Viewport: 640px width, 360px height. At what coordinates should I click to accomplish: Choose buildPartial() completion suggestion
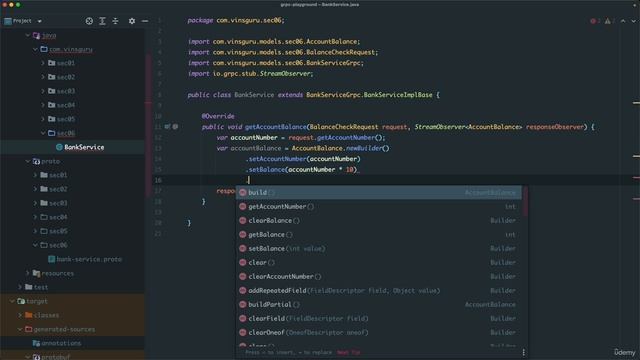[378, 304]
